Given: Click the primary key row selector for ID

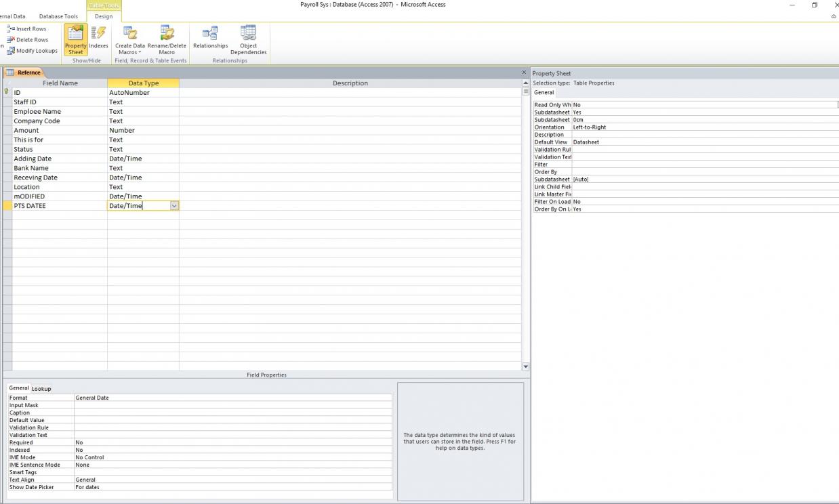Looking at the screenshot, I should pyautogui.click(x=7, y=93).
